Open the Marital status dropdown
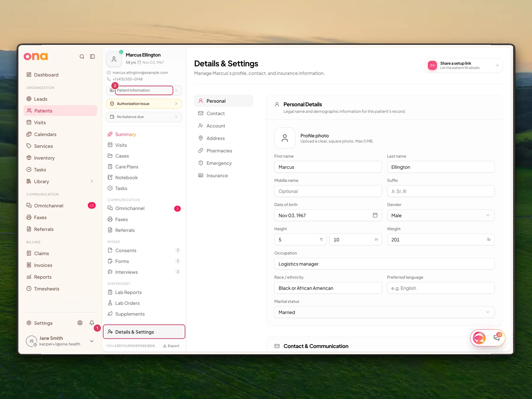Image resolution: width=532 pixels, height=399 pixels. (x=384, y=312)
